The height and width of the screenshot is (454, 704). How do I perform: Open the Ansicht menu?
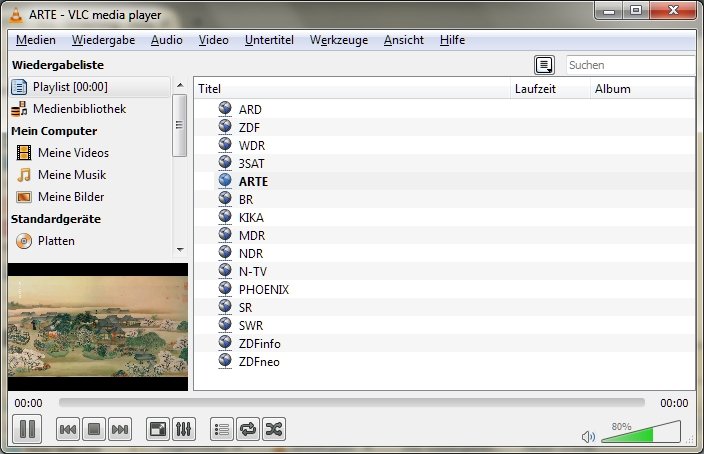pyautogui.click(x=404, y=40)
